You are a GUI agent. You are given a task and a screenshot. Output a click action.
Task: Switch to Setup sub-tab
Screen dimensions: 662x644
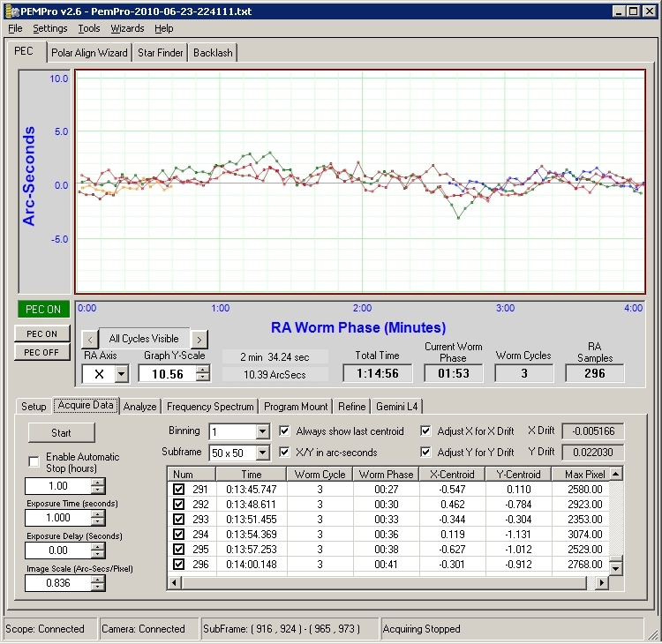(x=34, y=407)
